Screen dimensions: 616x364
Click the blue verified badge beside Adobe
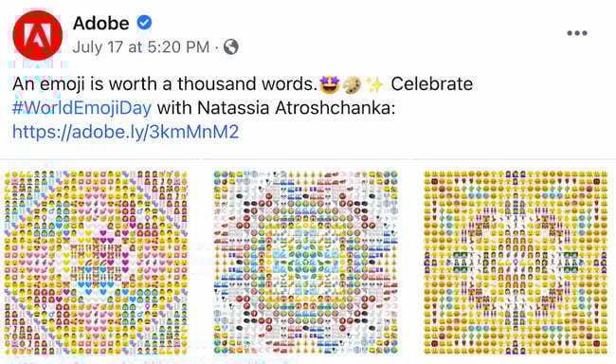(x=144, y=23)
